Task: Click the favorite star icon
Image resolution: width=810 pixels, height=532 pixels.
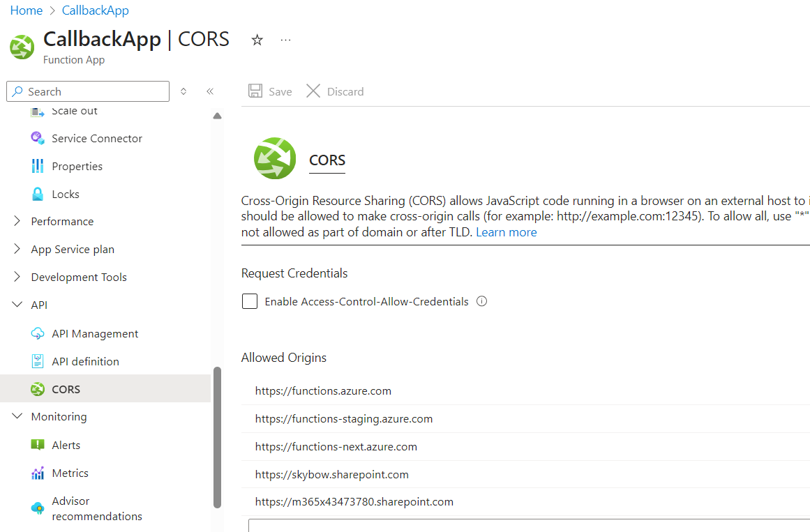Action: tap(257, 40)
